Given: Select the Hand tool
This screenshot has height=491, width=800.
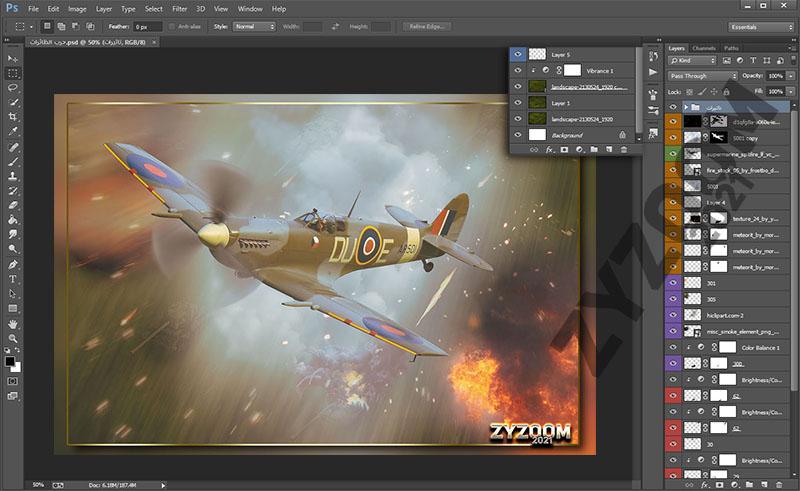Looking at the screenshot, I should point(13,324).
